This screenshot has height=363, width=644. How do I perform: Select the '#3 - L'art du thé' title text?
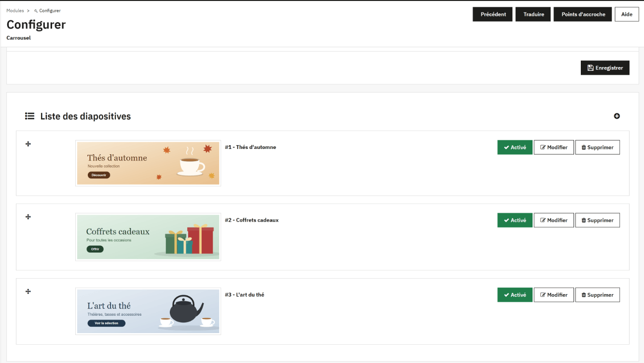click(245, 295)
